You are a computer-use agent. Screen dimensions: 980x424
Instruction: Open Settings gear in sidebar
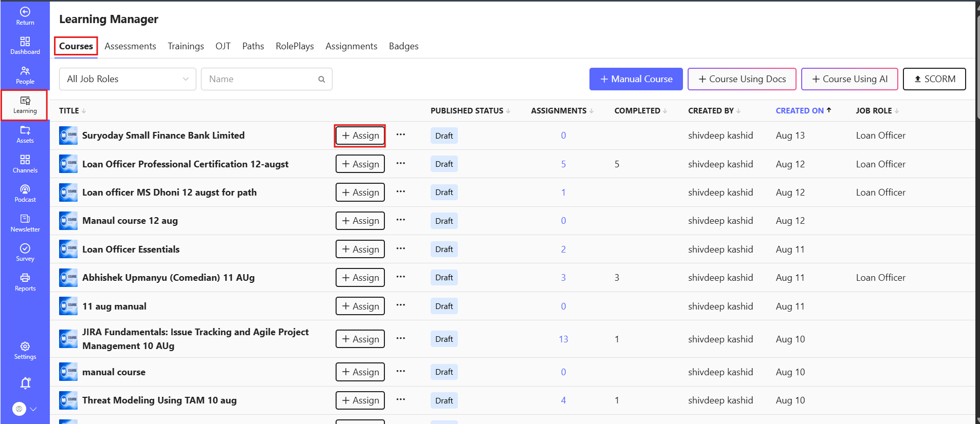25,351
